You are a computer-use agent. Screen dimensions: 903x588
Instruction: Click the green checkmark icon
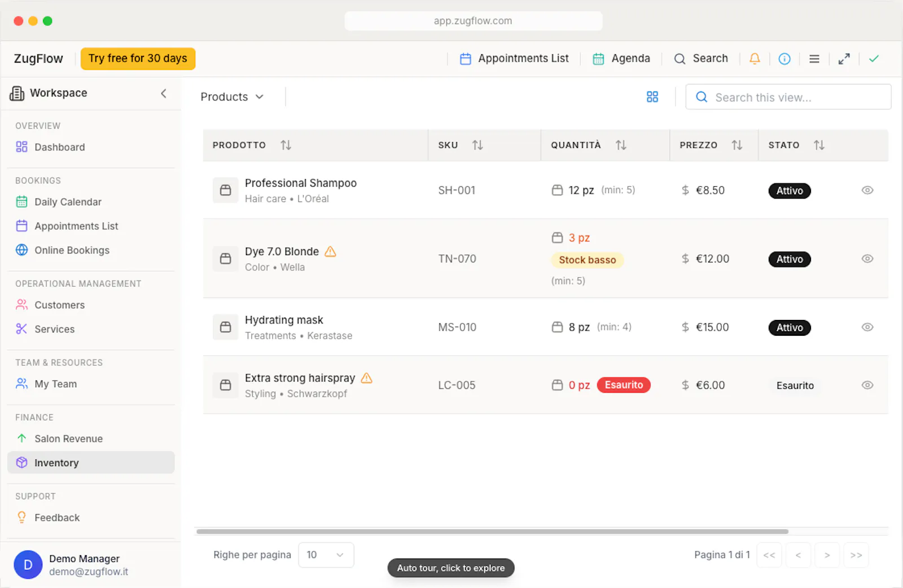pos(874,59)
